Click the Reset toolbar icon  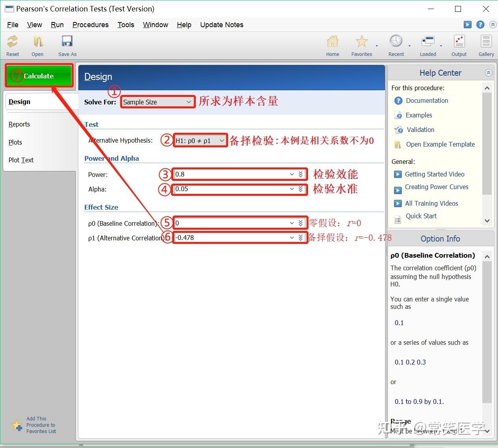pyautogui.click(x=13, y=41)
